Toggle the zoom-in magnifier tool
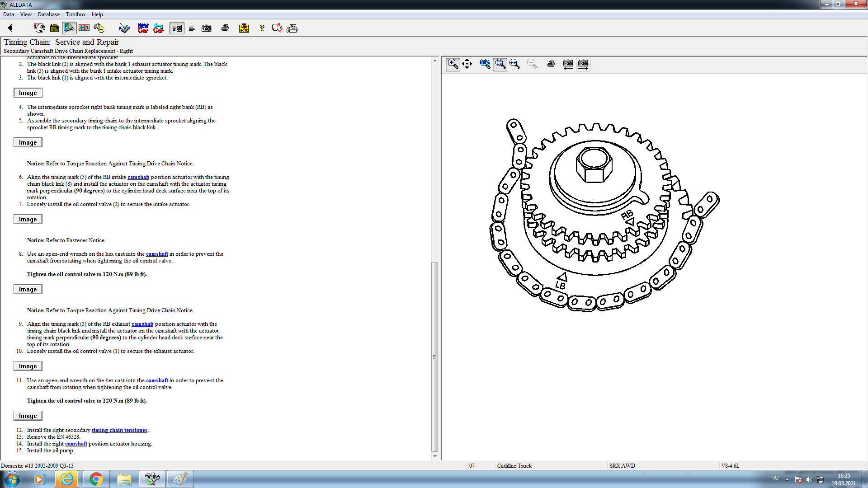 [453, 64]
